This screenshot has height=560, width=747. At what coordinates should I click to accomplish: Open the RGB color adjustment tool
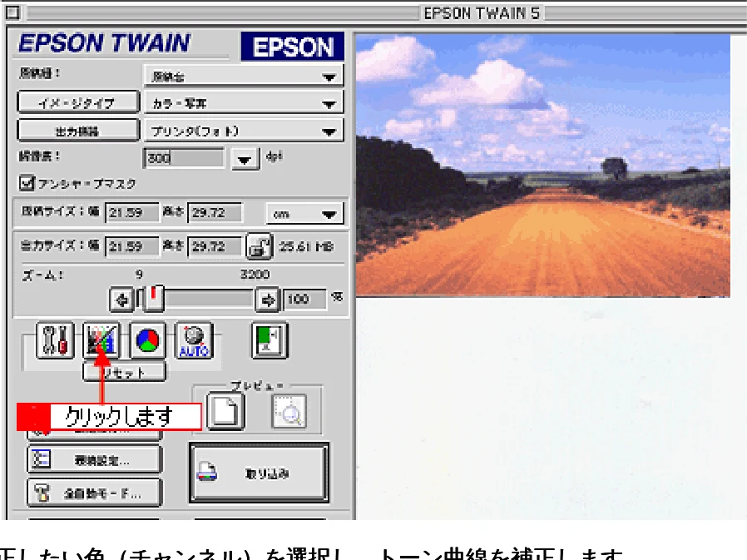[x=148, y=340]
